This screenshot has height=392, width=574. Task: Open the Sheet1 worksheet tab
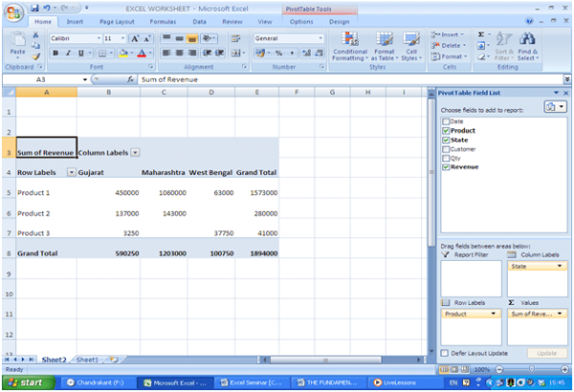click(x=87, y=359)
